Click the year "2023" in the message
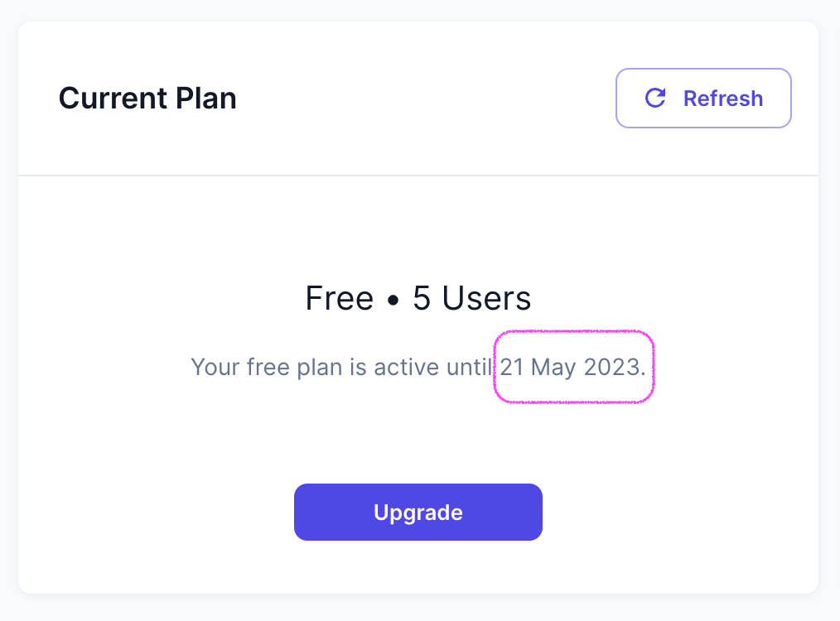Image resolution: width=840 pixels, height=621 pixels. 611,367
